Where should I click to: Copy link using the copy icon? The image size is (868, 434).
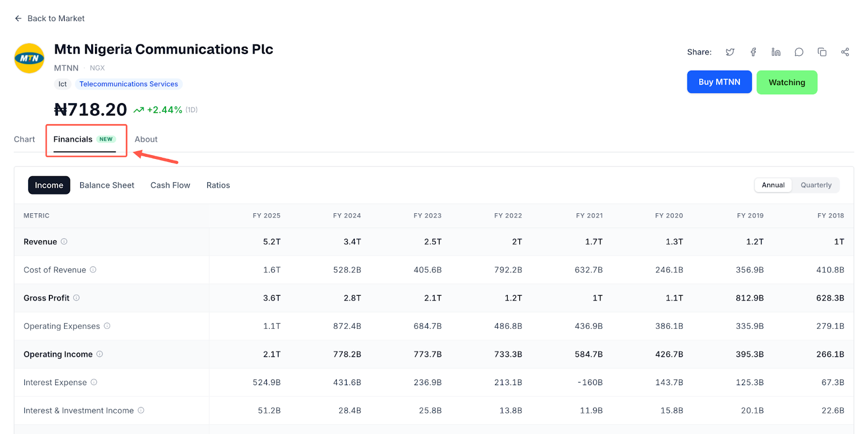coord(822,52)
